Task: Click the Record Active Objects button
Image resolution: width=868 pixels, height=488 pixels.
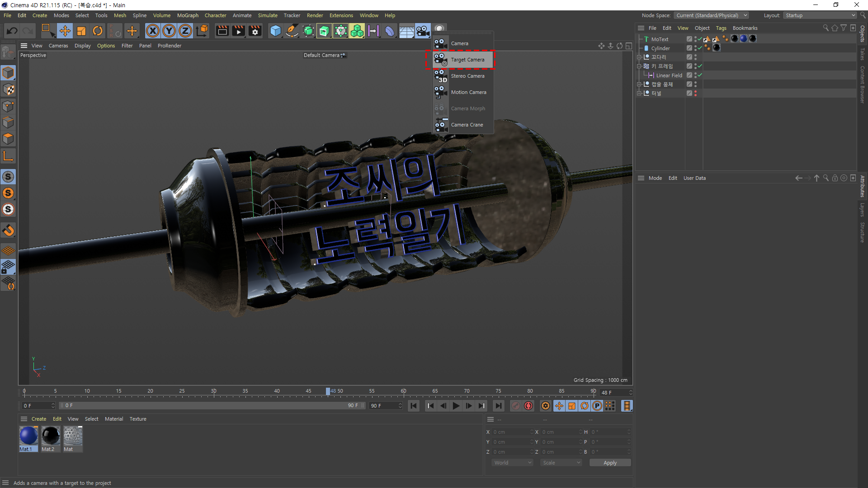Action: tap(516, 406)
